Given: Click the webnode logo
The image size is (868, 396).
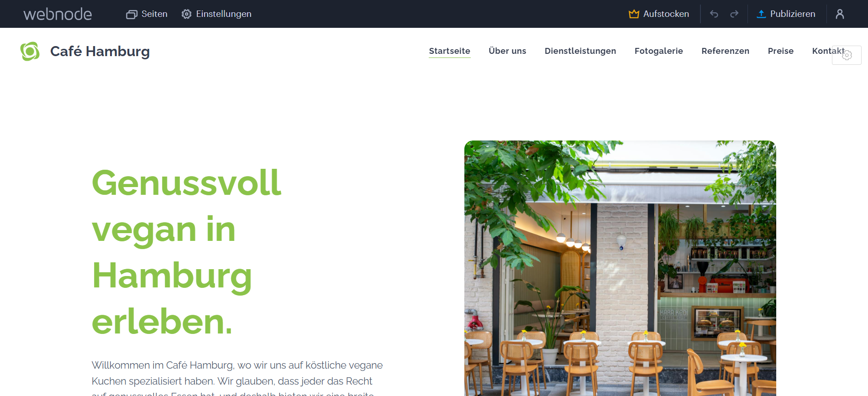Looking at the screenshot, I should point(58,14).
